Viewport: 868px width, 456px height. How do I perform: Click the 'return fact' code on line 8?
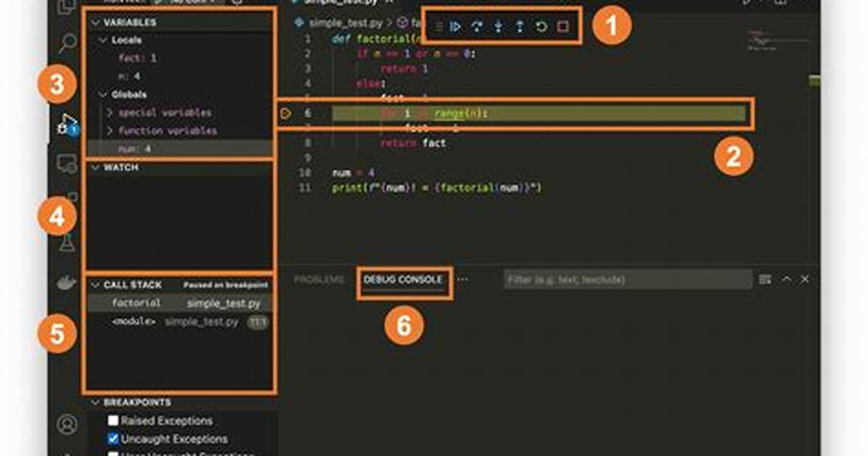click(413, 143)
